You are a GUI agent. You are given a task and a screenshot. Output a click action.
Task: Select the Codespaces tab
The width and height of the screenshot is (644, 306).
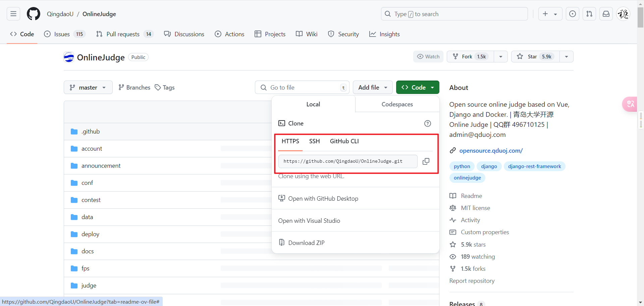[397, 104]
